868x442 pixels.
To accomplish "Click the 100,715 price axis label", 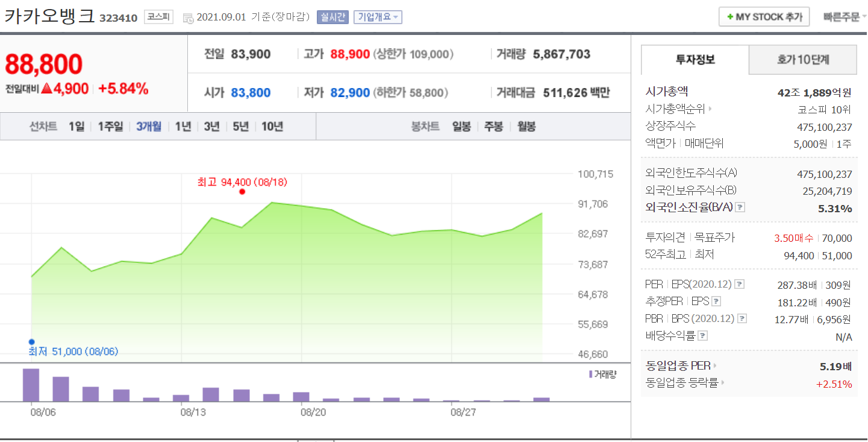I will 595,174.
